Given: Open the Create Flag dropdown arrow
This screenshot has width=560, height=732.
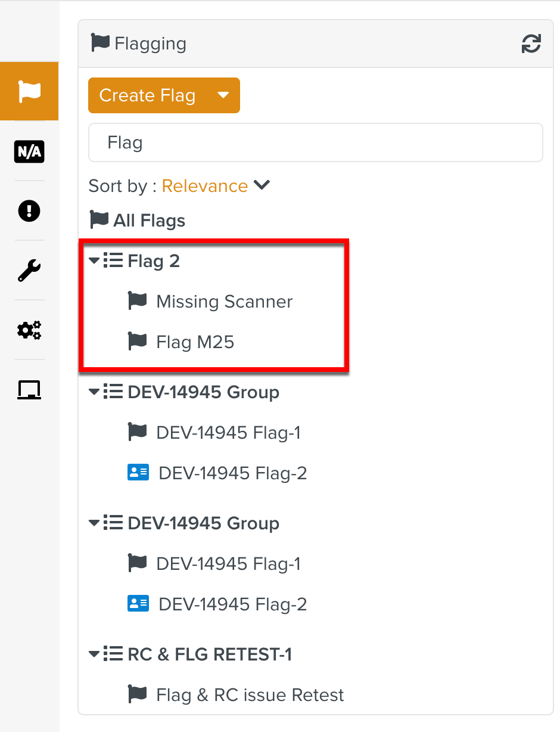Looking at the screenshot, I should pos(223,95).
